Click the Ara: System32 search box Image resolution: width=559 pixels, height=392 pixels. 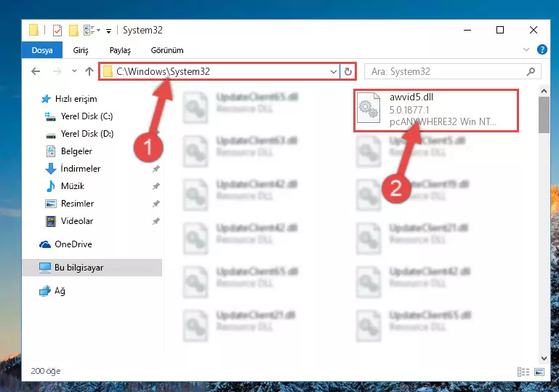point(452,72)
